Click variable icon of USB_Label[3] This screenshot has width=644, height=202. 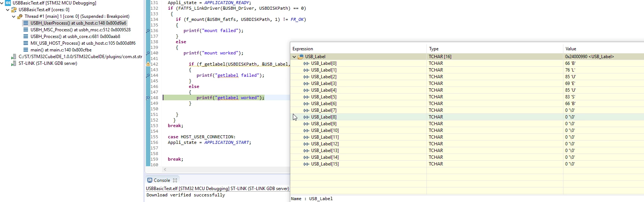[306, 83]
